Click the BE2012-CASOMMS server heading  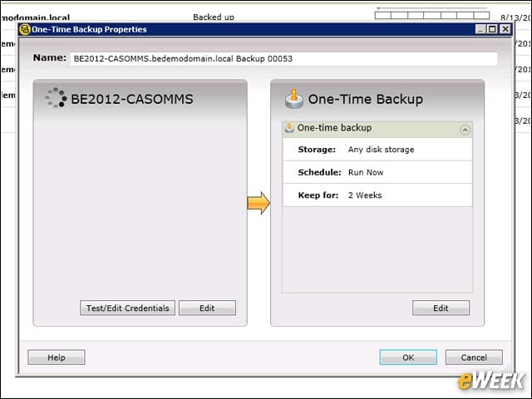pos(132,99)
